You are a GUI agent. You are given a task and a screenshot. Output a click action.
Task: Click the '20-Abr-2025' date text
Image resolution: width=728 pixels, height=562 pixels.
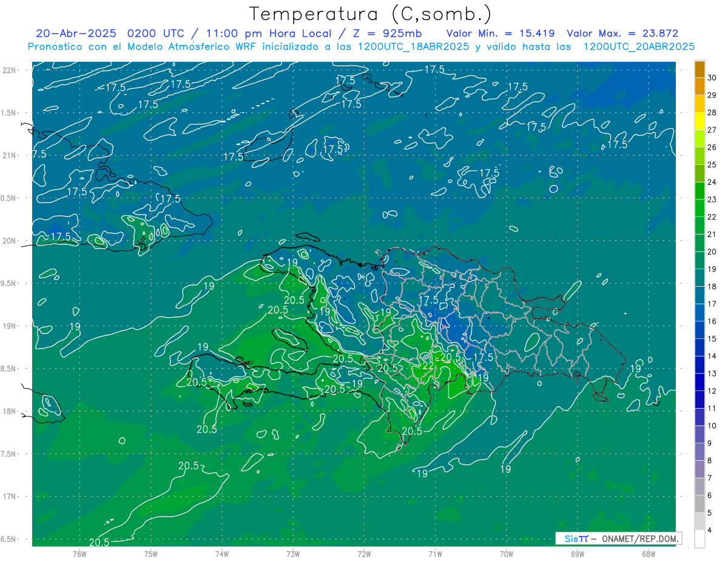[x=76, y=33]
